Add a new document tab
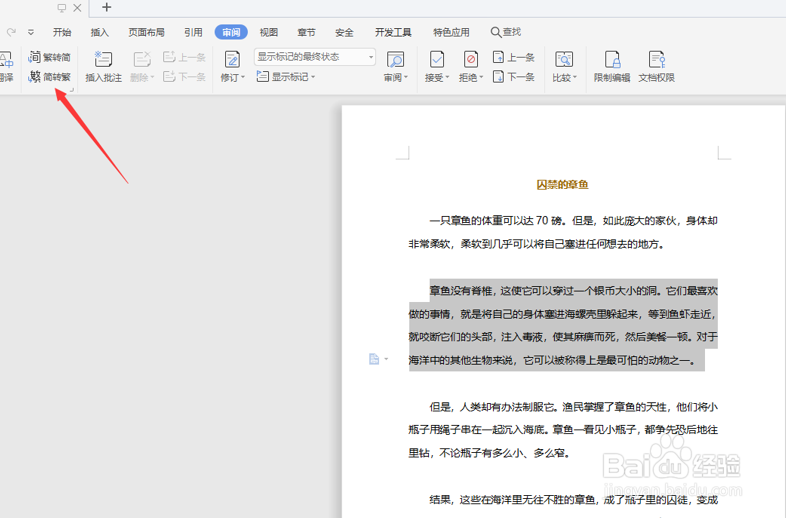This screenshot has height=518, width=786. [x=106, y=8]
